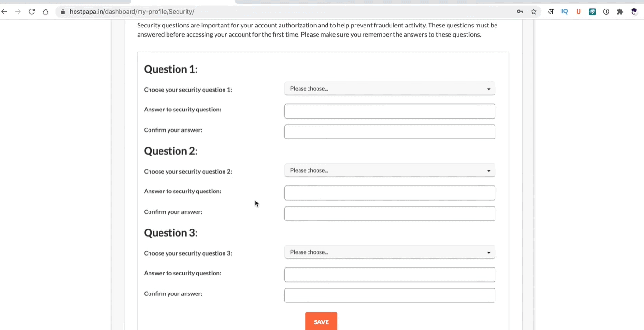Click the hostpapa.in address bar URL

tap(132, 12)
